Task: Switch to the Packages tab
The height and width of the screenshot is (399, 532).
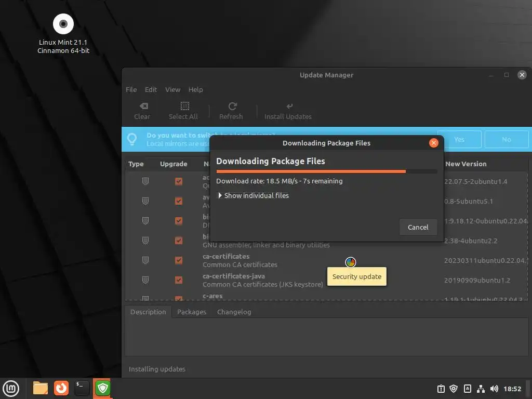Action: coord(191,312)
